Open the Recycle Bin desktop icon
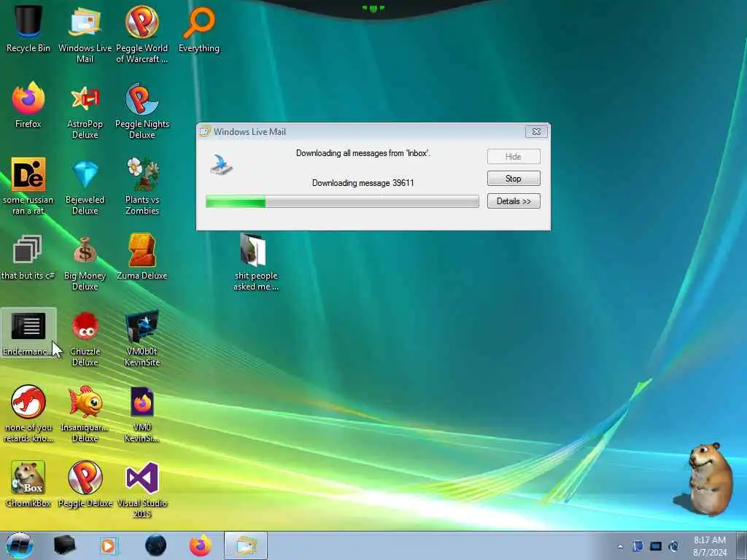 click(28, 28)
